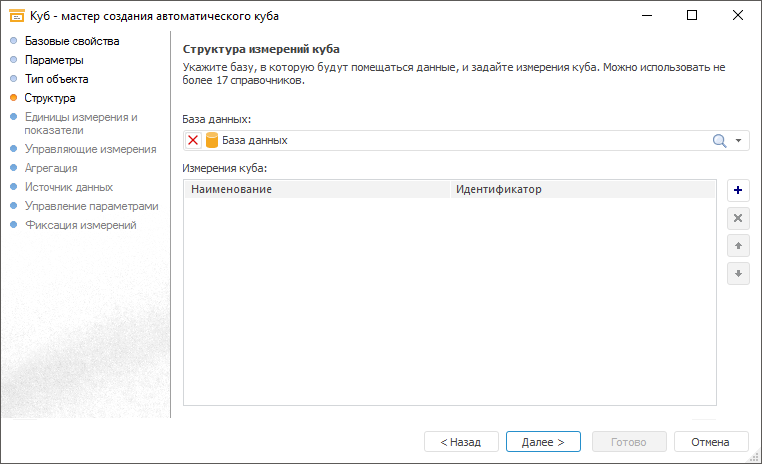Switch to Тип объекта step

coord(56,79)
